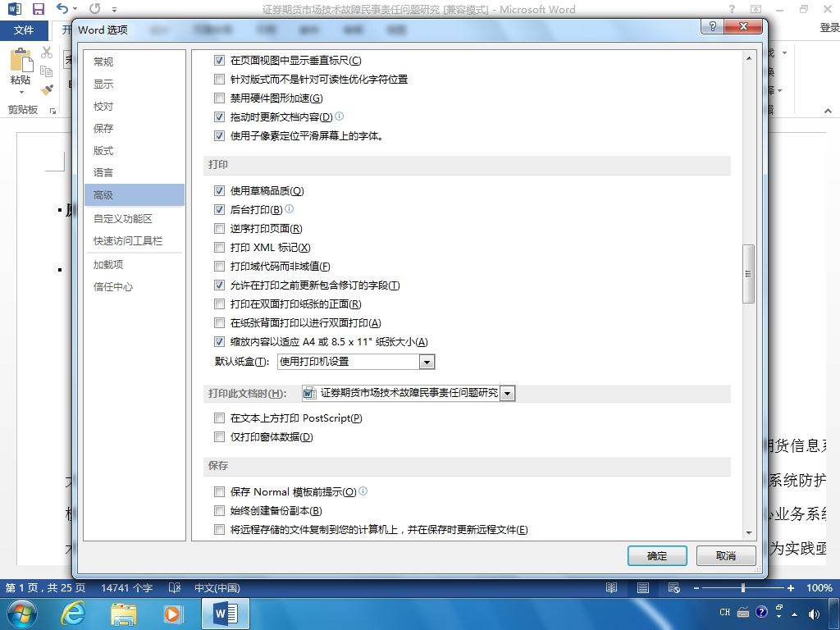Screen dimensions: 840x630
Task: Click the Save icon in quick access toolbar
Action: point(38,8)
